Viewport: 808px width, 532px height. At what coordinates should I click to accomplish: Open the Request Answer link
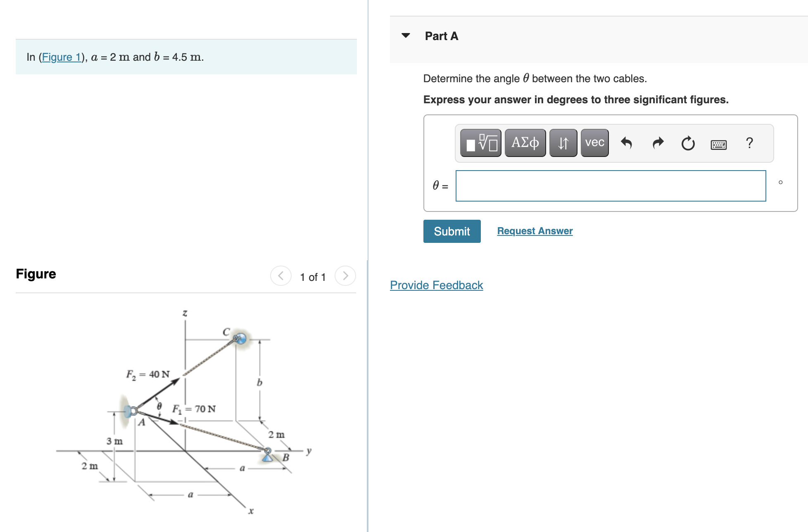pyautogui.click(x=535, y=230)
